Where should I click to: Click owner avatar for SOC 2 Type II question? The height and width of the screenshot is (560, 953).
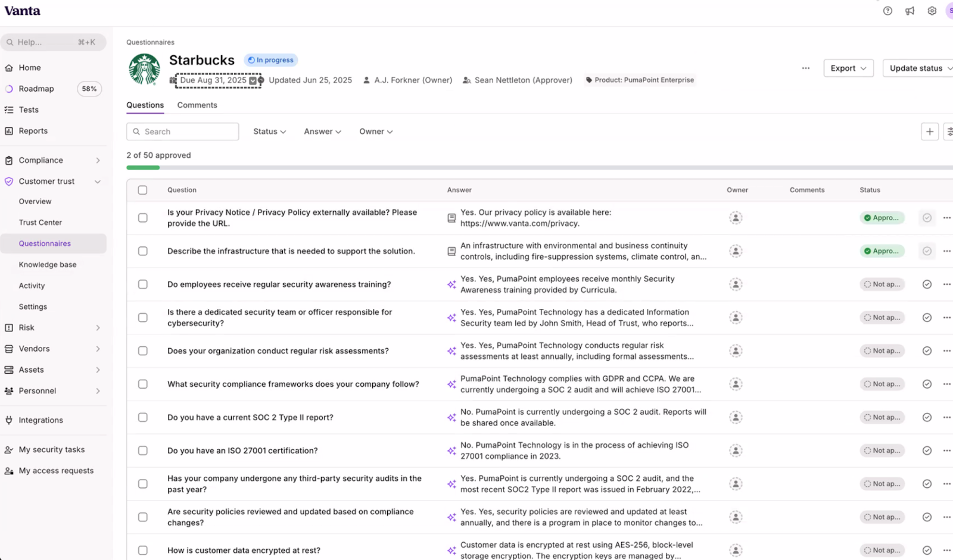click(736, 418)
